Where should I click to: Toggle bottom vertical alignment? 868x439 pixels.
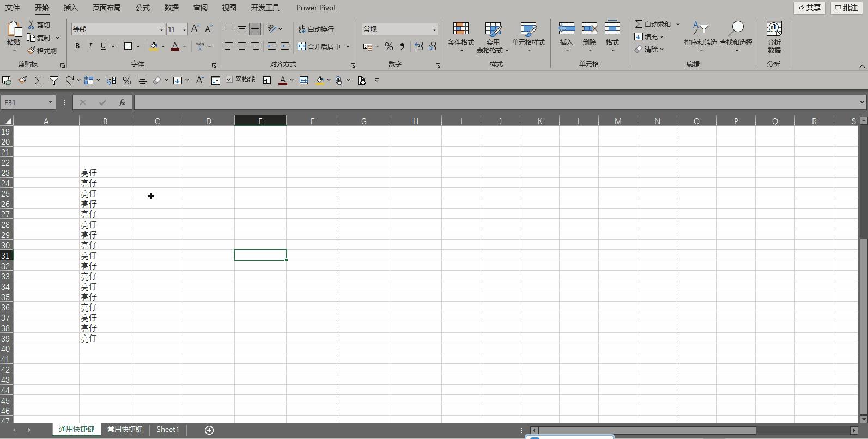point(254,29)
